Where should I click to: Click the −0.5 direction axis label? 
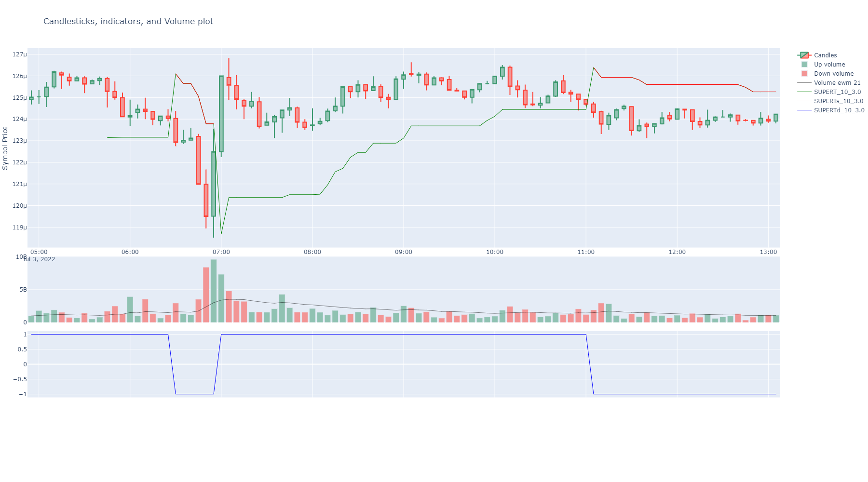coord(19,379)
